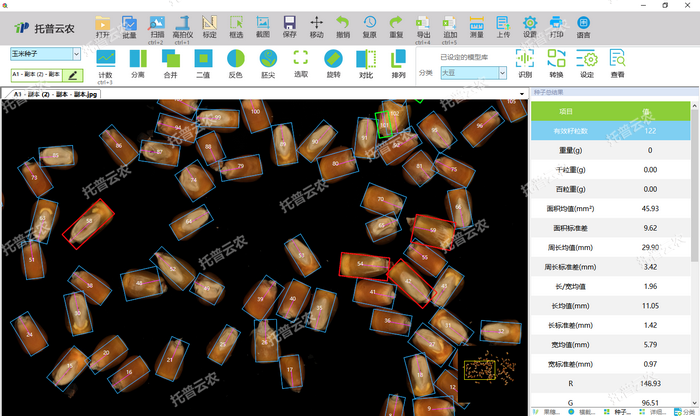Activate the 移动 (Move) tool
The image size is (700, 416).
pos(316,24)
